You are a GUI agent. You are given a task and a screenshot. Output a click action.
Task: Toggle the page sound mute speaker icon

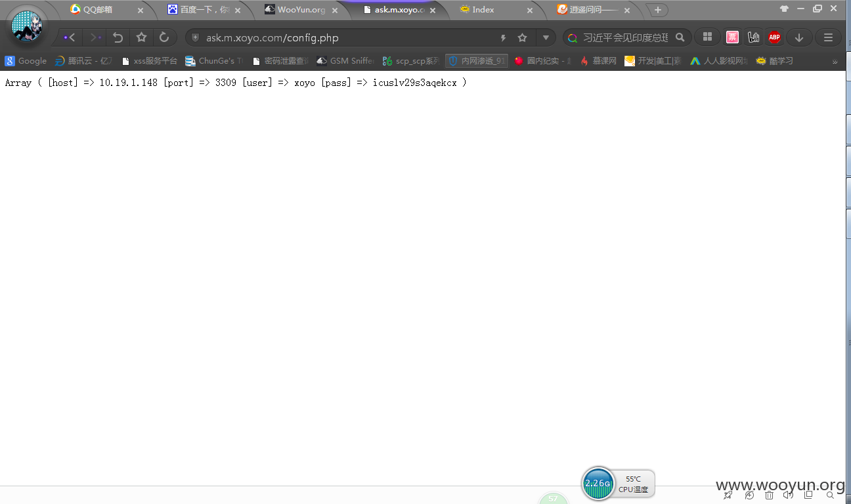789,495
